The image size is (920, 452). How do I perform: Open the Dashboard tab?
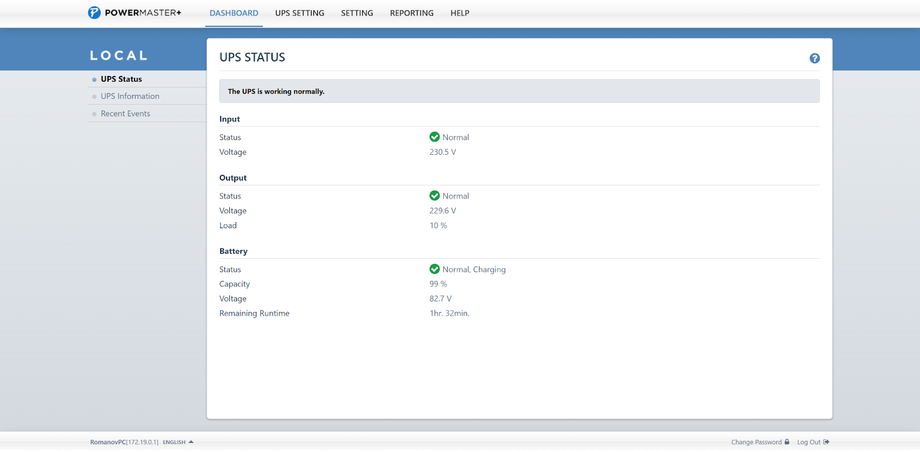pos(234,13)
